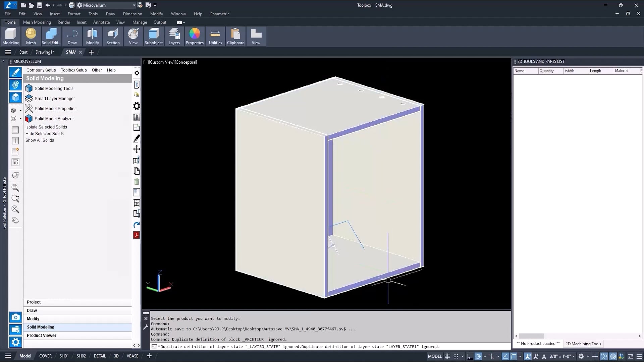Screen dimensions: 644x362
Task: Toggle polar tracking in status bar
Action: click(x=478, y=356)
